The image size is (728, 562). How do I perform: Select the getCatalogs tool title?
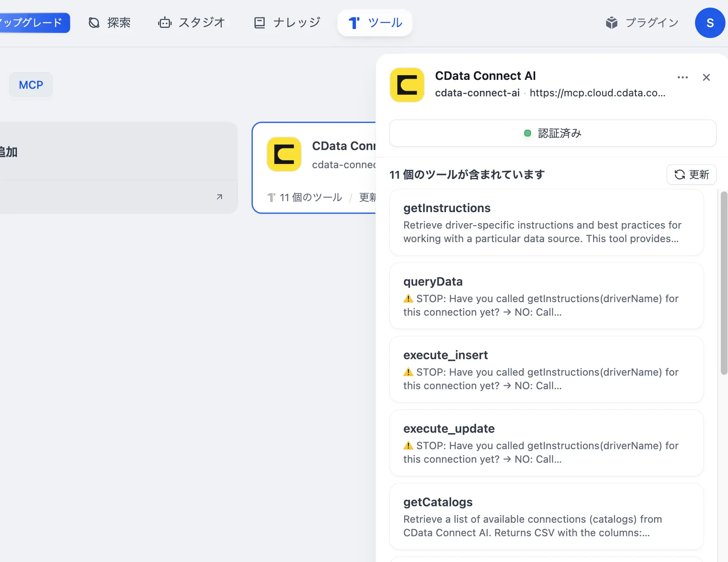(x=438, y=502)
